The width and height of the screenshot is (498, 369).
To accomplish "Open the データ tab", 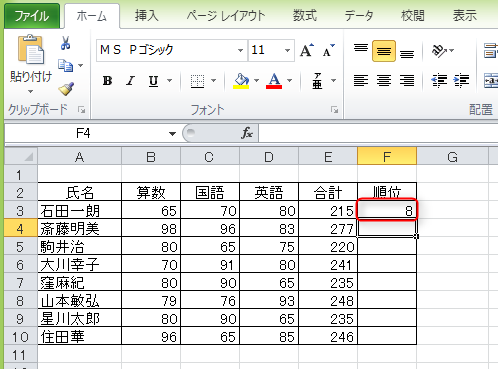I will pyautogui.click(x=359, y=16).
